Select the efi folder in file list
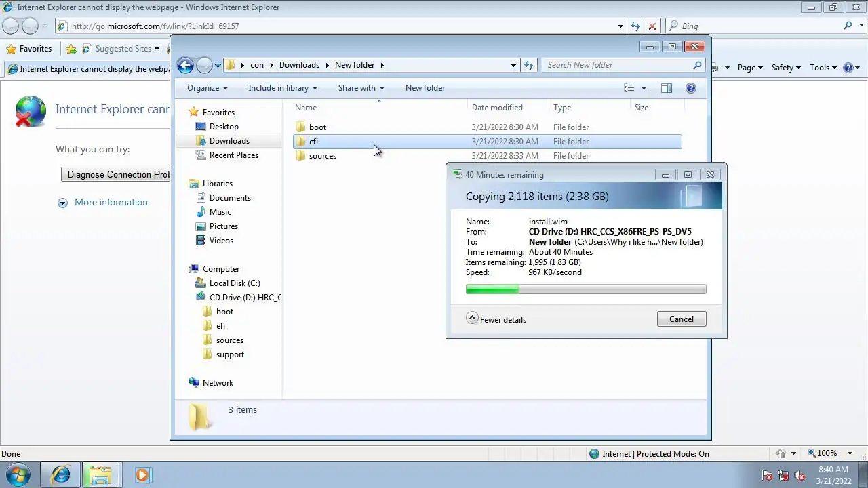The height and width of the screenshot is (488, 868). (487, 142)
